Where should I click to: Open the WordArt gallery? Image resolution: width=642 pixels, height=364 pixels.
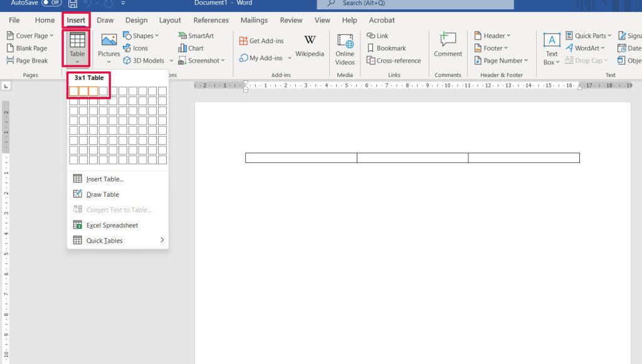pos(585,48)
